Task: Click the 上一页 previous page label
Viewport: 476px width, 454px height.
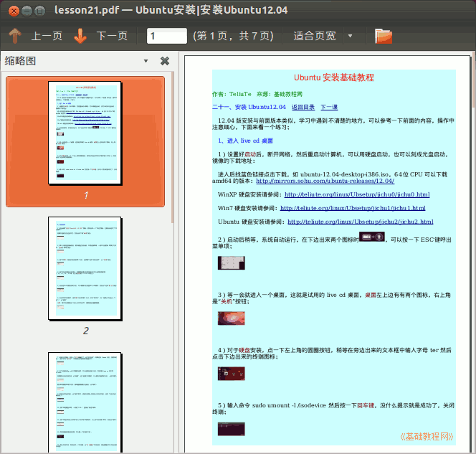Action: 47,36
